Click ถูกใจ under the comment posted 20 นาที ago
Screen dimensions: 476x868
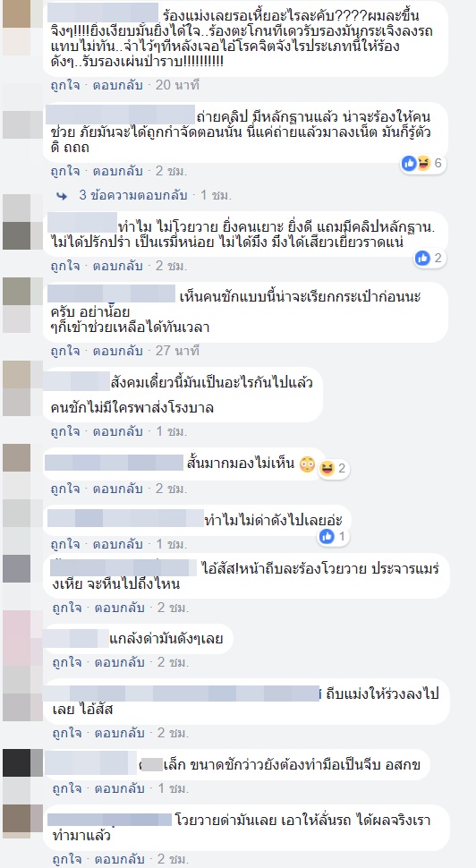pos(65,85)
